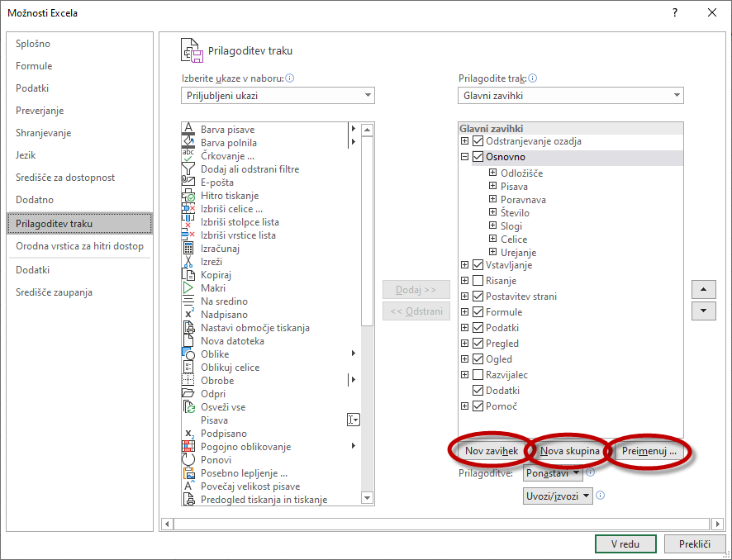Toggle the Postavitev strani checkbox
Image resolution: width=732 pixels, height=560 pixels.
(x=478, y=297)
